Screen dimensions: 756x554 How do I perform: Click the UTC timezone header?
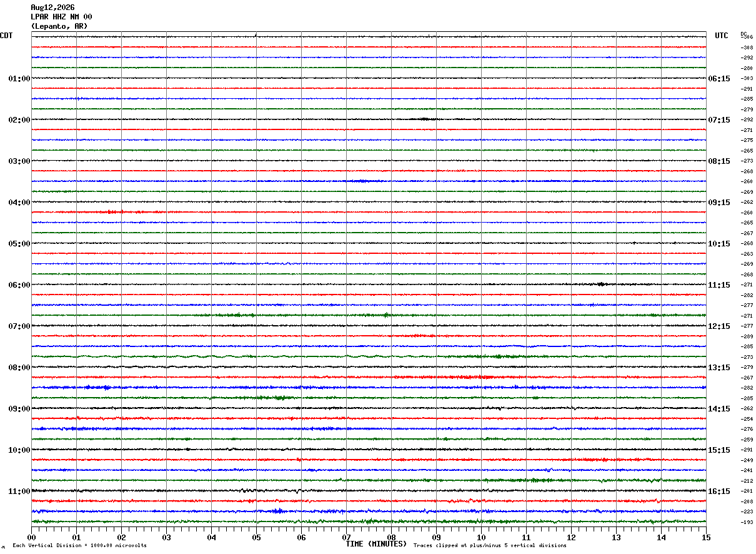[x=722, y=36]
